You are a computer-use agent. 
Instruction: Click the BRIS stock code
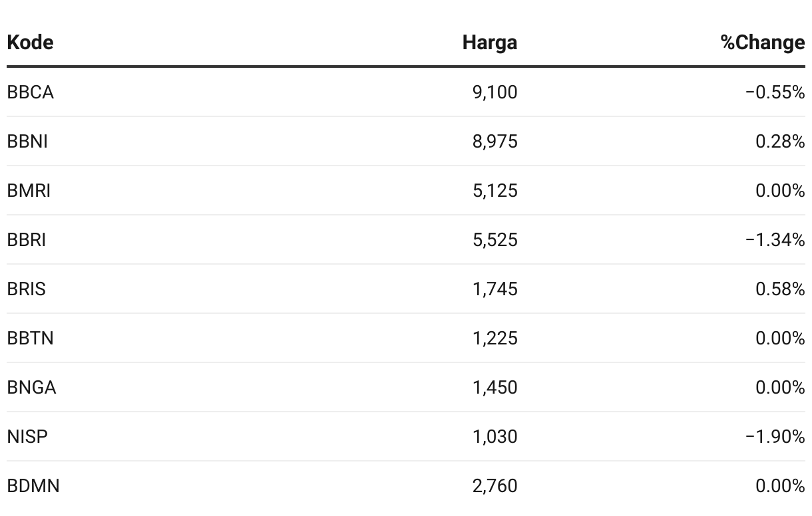pyautogui.click(x=27, y=289)
